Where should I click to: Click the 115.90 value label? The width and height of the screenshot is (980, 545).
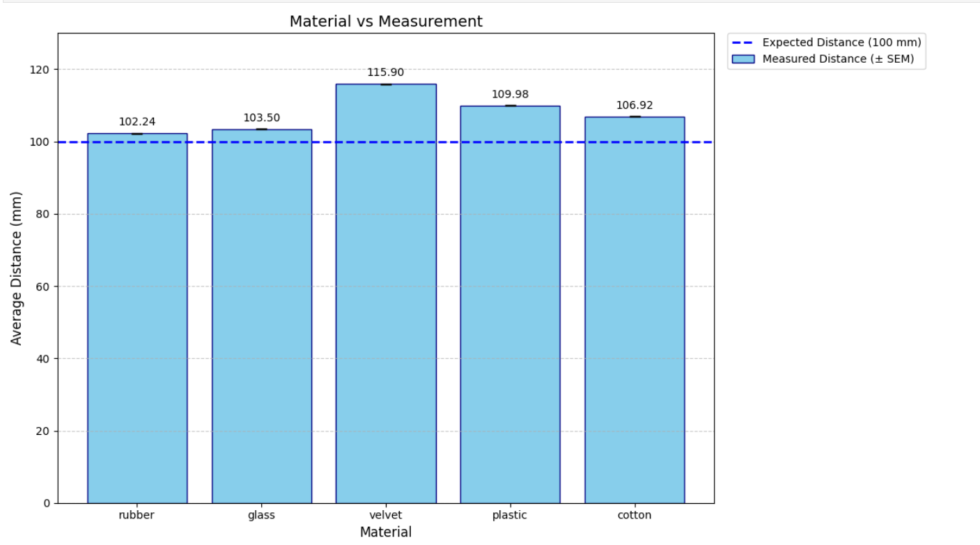click(x=385, y=72)
